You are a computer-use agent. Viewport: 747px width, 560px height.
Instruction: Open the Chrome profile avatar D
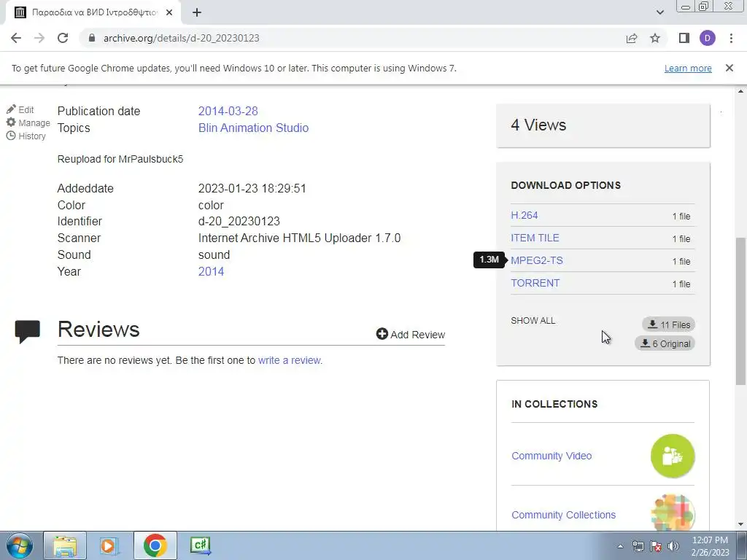coord(708,38)
